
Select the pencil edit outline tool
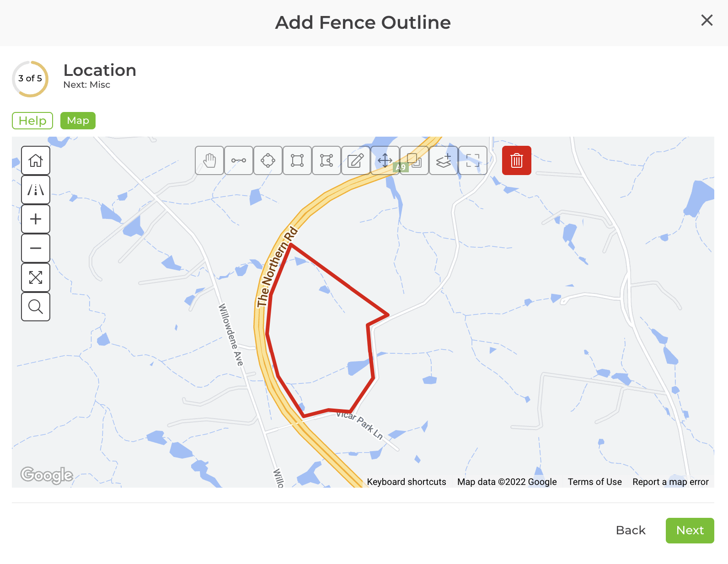click(355, 160)
